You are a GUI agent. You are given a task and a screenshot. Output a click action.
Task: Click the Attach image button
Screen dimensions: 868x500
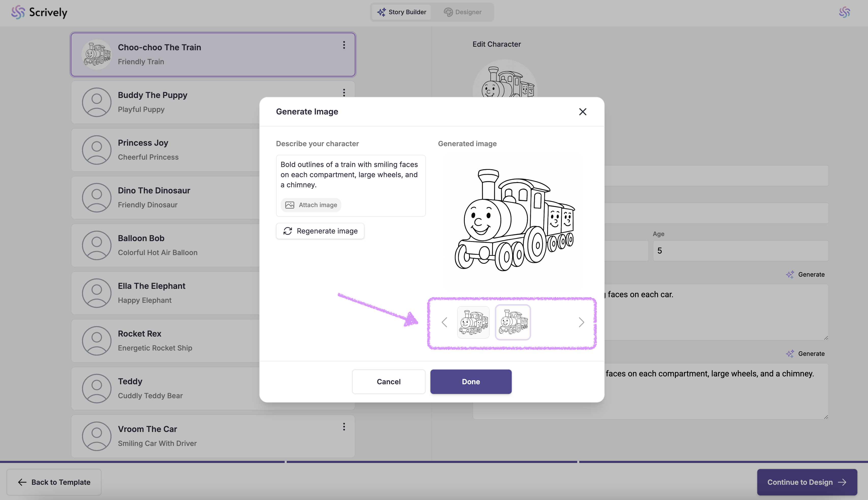click(x=311, y=205)
